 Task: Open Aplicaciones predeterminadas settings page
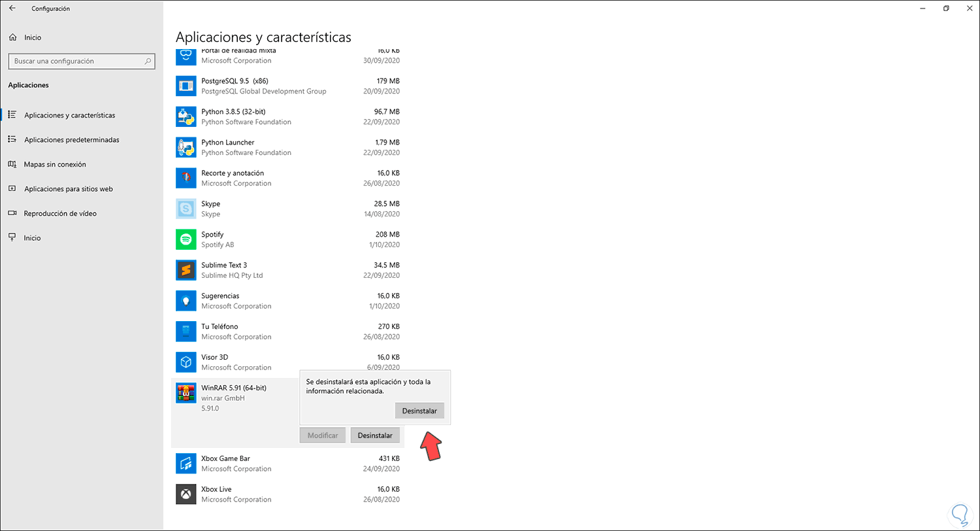tap(72, 139)
